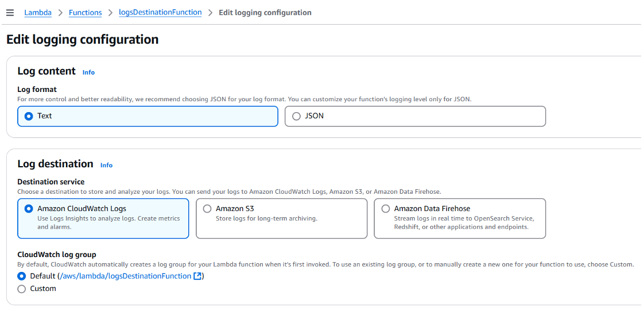Click the chevron between Lambda and Functions
Viewport: 644px width, 311px height.
[x=60, y=13]
